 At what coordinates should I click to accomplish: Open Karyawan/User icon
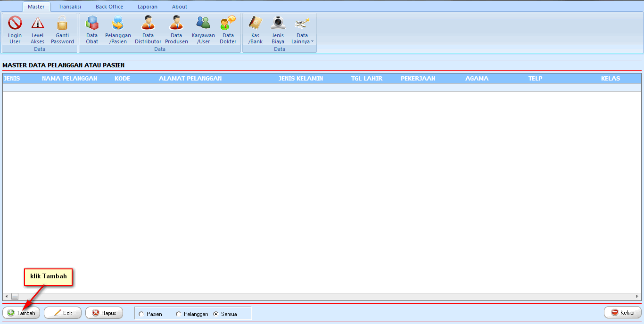coord(203,24)
